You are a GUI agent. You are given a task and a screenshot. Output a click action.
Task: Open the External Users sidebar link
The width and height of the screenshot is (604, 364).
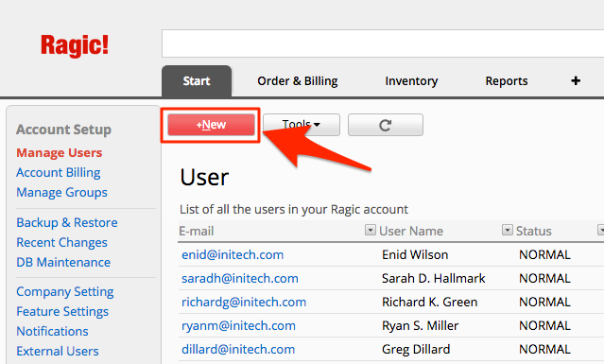pyautogui.click(x=58, y=352)
